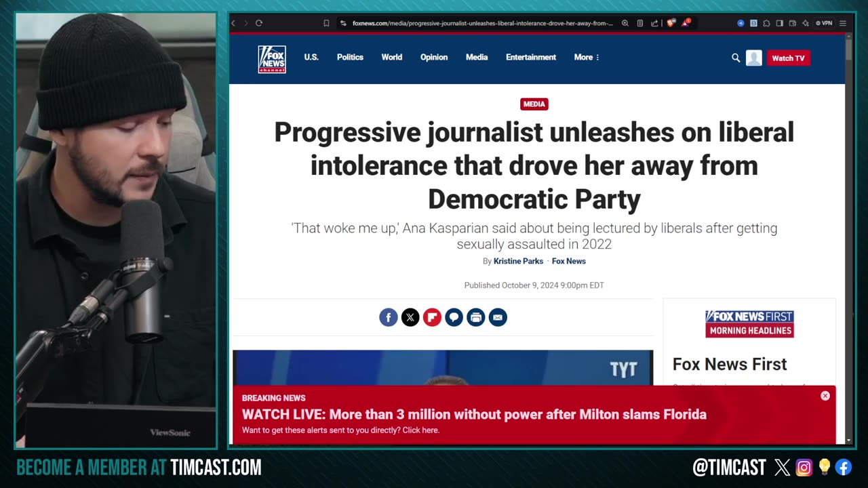The height and width of the screenshot is (488, 868).
Task: Click the 'Click here' alerts link text
Action: 420,430
